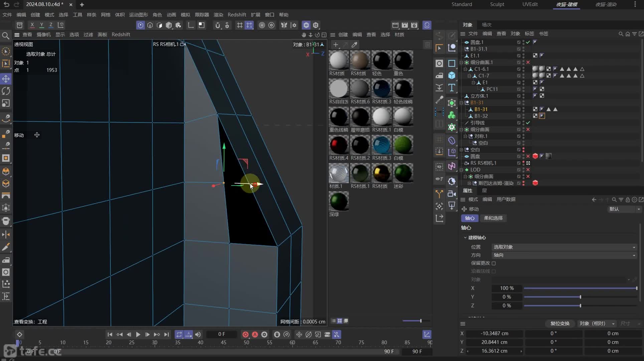Enable the 保留更改 checkbox
The image size is (644, 361).
click(x=494, y=263)
